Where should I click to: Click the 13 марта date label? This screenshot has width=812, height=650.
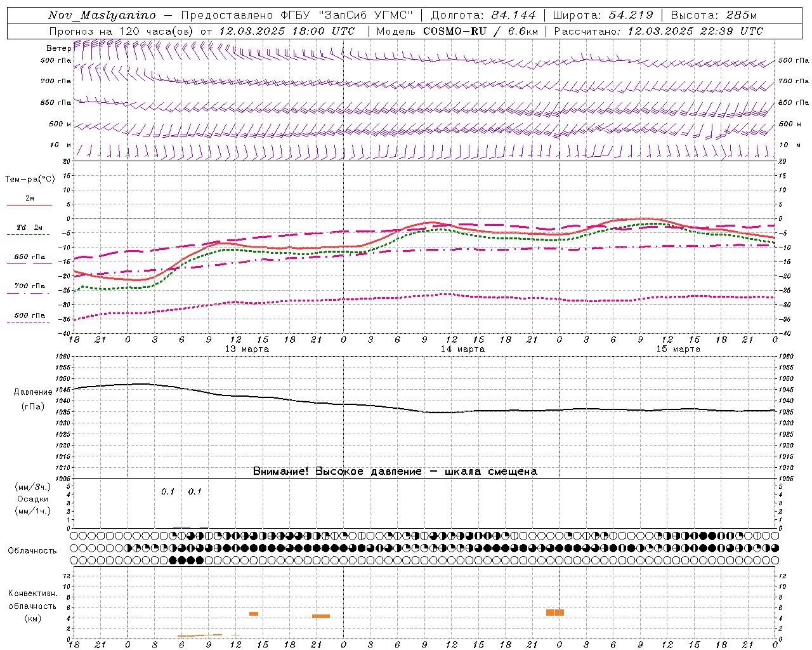click(247, 349)
